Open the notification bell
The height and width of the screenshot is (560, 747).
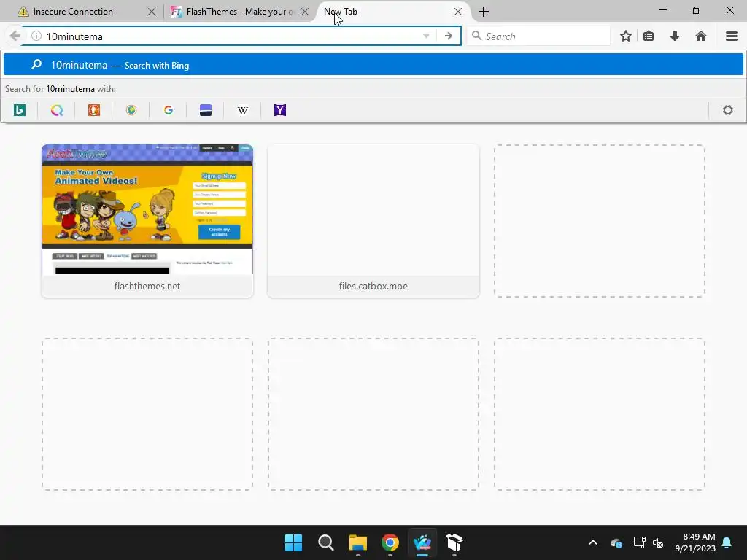pos(727,542)
